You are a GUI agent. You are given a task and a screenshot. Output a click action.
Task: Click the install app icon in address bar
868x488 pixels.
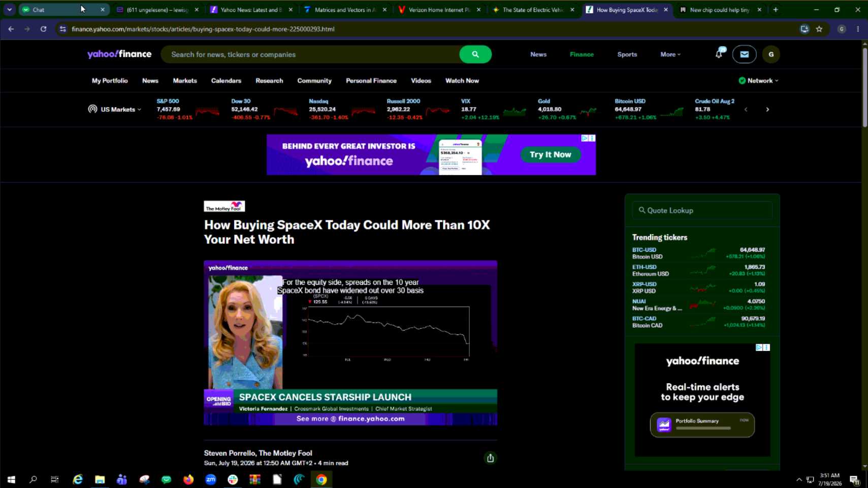[x=805, y=29]
